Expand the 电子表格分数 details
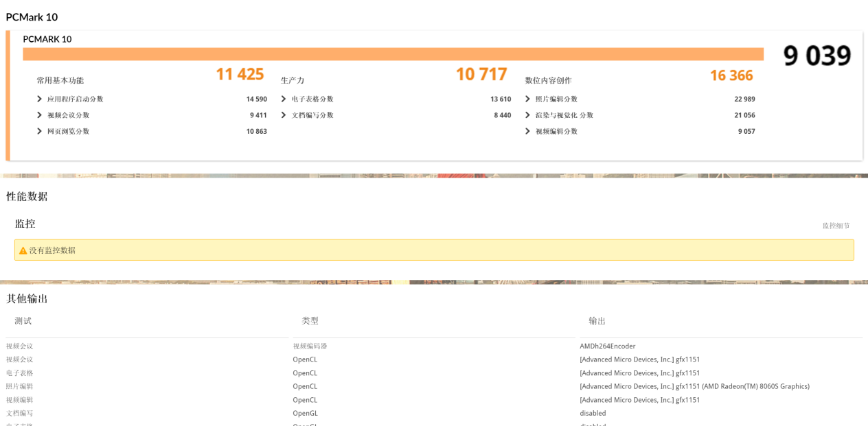 pos(284,99)
